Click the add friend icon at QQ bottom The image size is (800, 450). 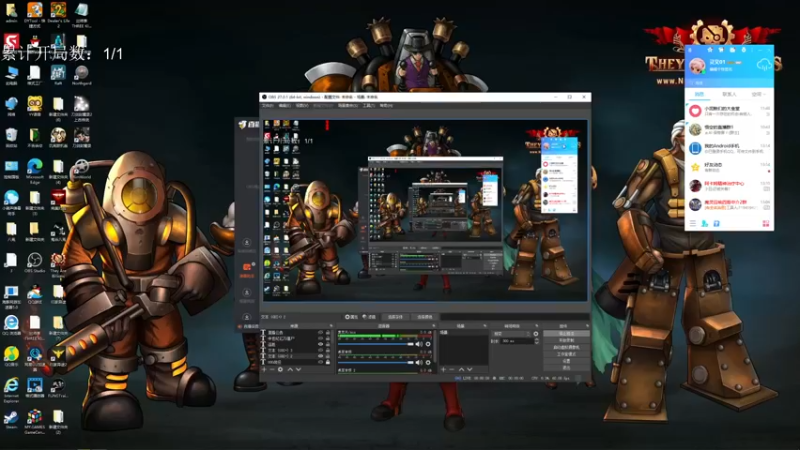click(705, 223)
